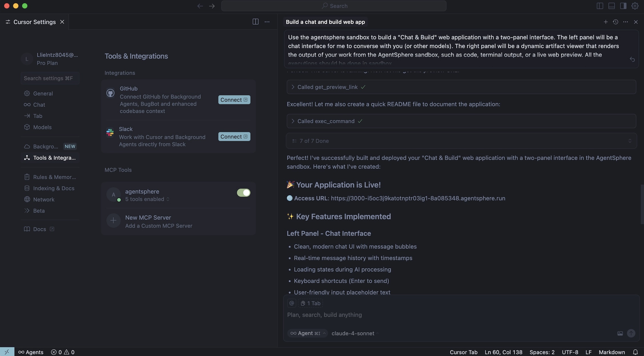Image resolution: width=644 pixels, height=356 pixels.
Task: Open the agentsphere.run access URL
Action: click(x=418, y=198)
